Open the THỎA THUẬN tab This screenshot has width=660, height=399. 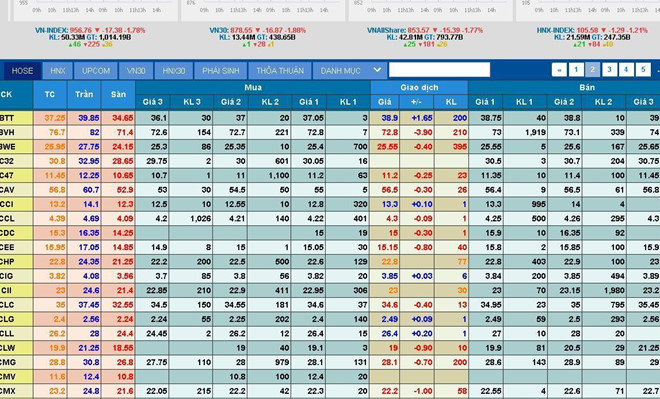tap(280, 71)
